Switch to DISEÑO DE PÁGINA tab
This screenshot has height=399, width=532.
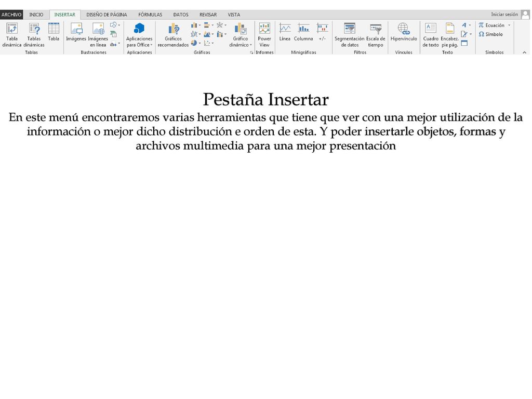pos(107,15)
